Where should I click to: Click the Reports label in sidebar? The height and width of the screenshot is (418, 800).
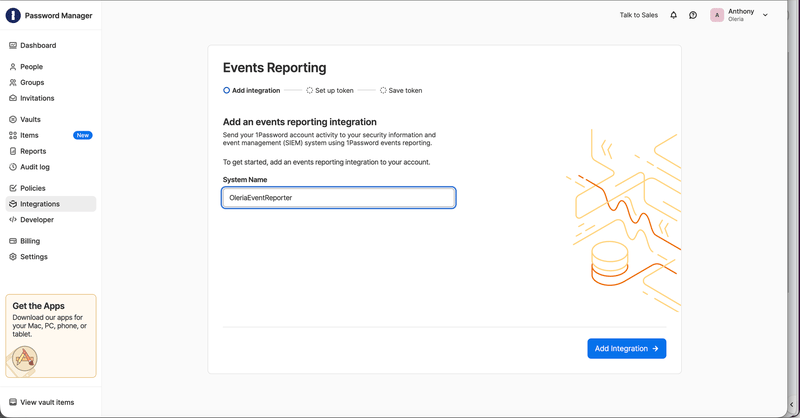[33, 151]
